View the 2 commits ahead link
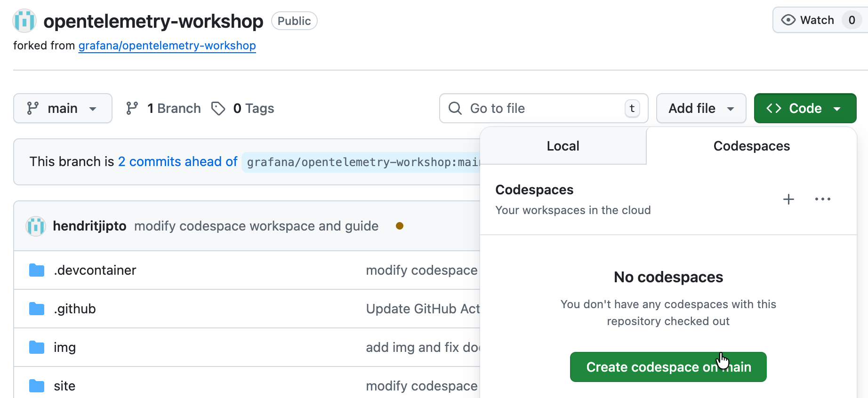 tap(178, 162)
